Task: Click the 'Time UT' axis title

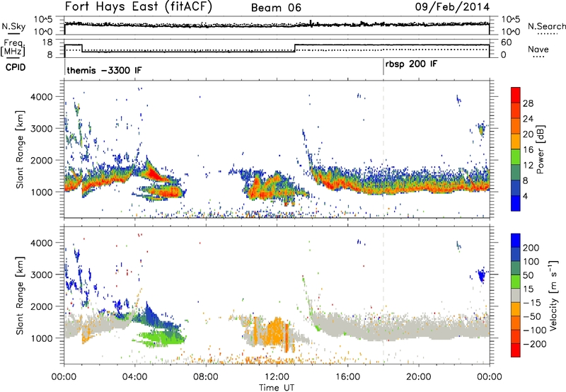Action: [277, 388]
